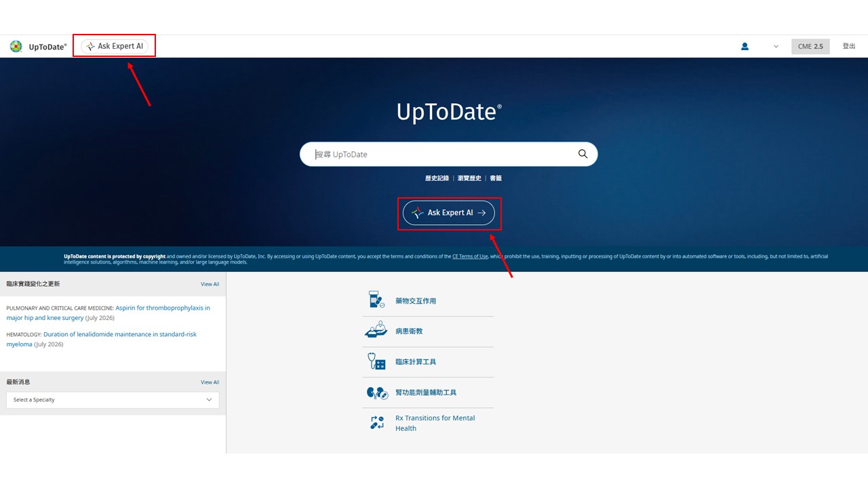
Task: Open Rx Transitions for Mental Health link
Action: [435, 423]
